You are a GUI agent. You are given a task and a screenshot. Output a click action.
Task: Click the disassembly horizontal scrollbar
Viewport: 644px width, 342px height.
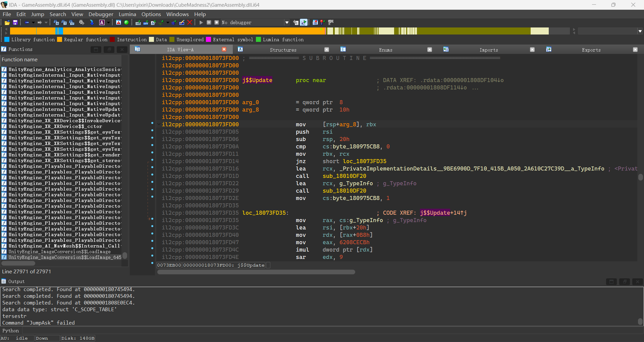256,272
